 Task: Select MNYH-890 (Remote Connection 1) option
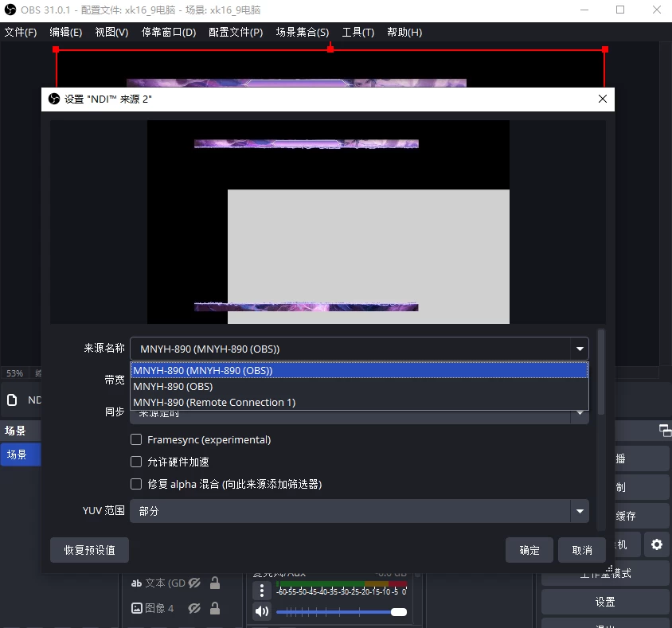coord(359,402)
